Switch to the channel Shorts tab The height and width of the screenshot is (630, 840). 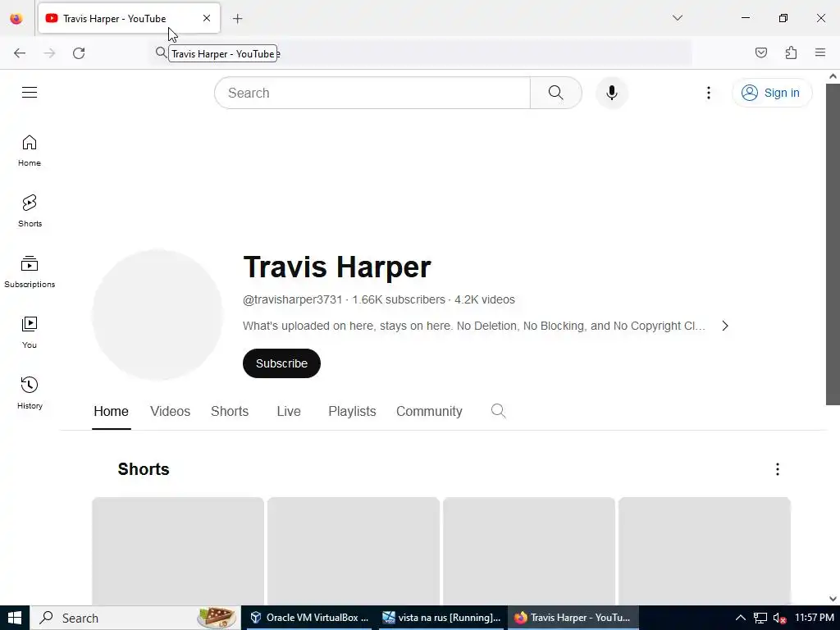point(230,412)
